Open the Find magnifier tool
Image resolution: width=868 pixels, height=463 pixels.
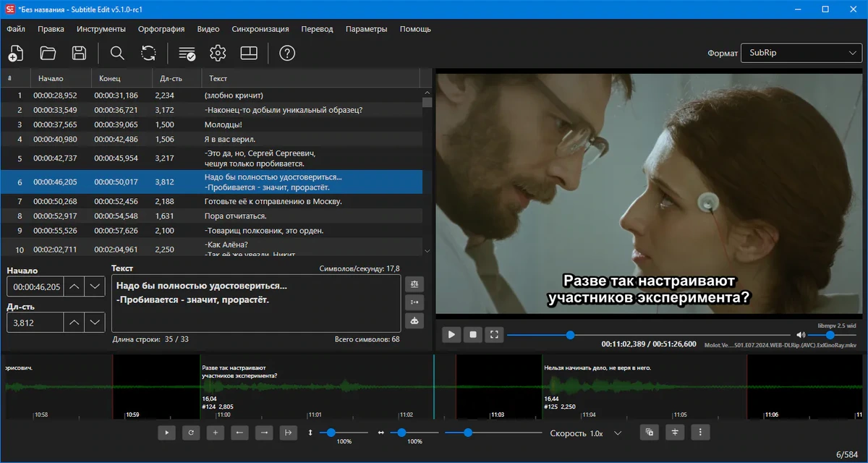[116, 53]
